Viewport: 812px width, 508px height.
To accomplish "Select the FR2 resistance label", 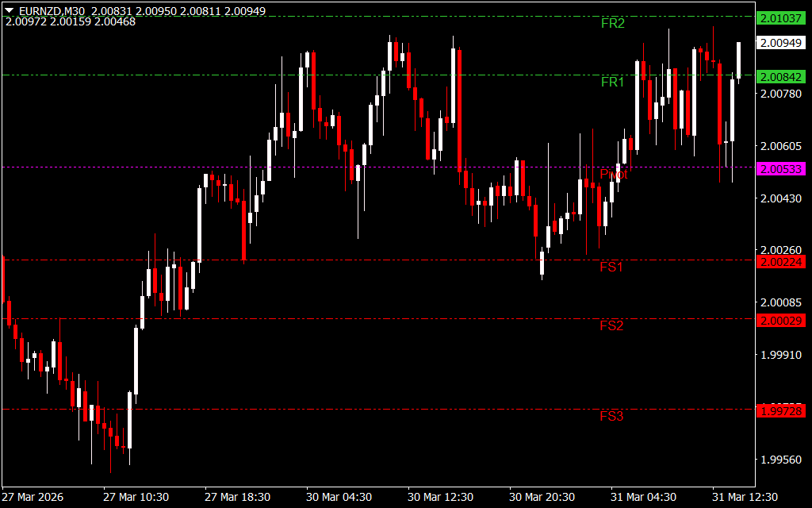I will (x=612, y=24).
